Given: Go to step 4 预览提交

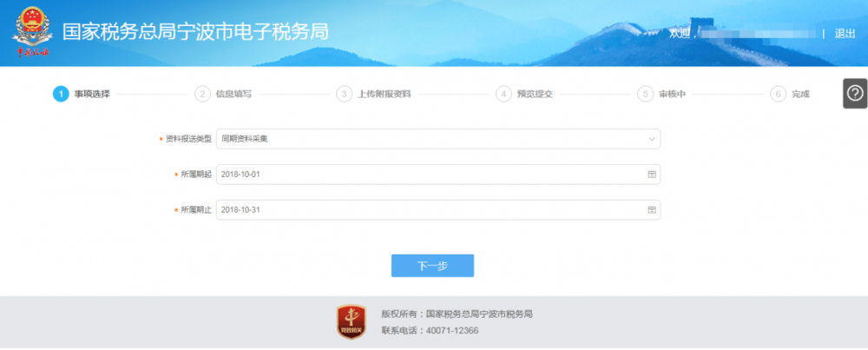Looking at the screenshot, I should coord(524,94).
